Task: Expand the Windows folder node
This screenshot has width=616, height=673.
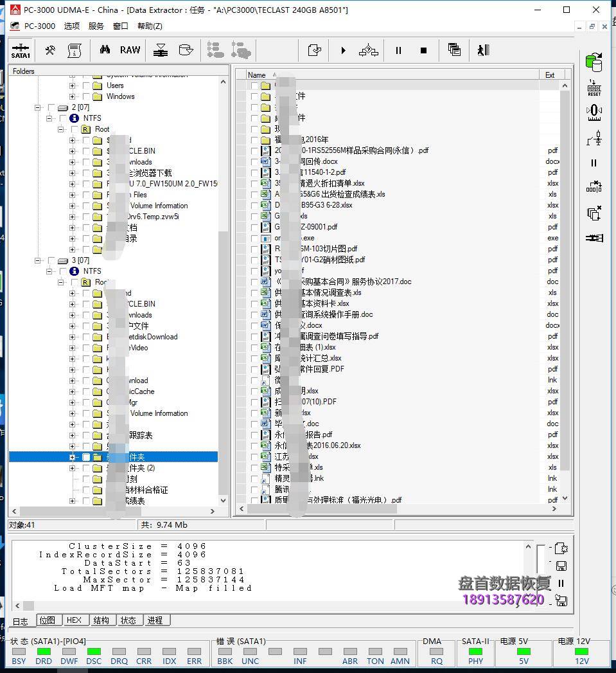Action: pos(72,96)
